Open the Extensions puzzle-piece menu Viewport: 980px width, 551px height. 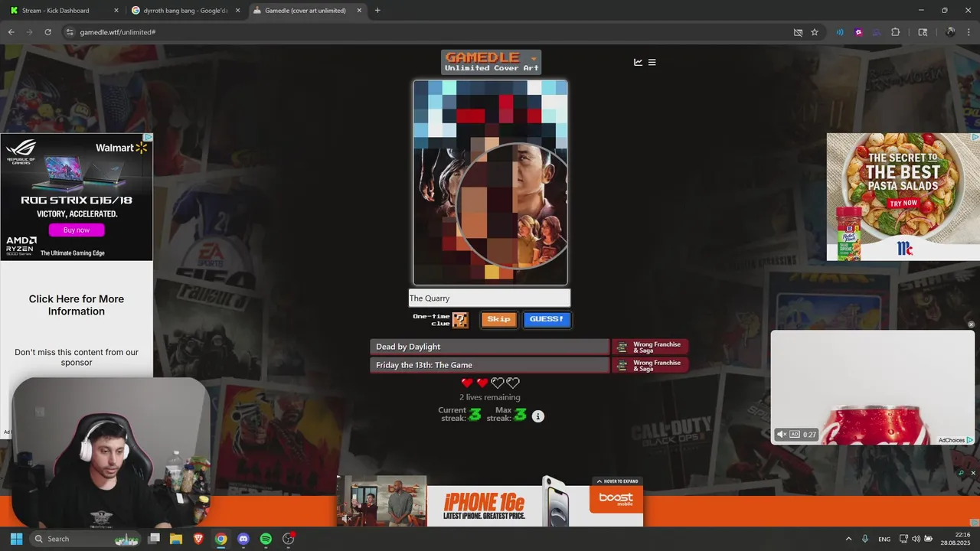coord(896,32)
